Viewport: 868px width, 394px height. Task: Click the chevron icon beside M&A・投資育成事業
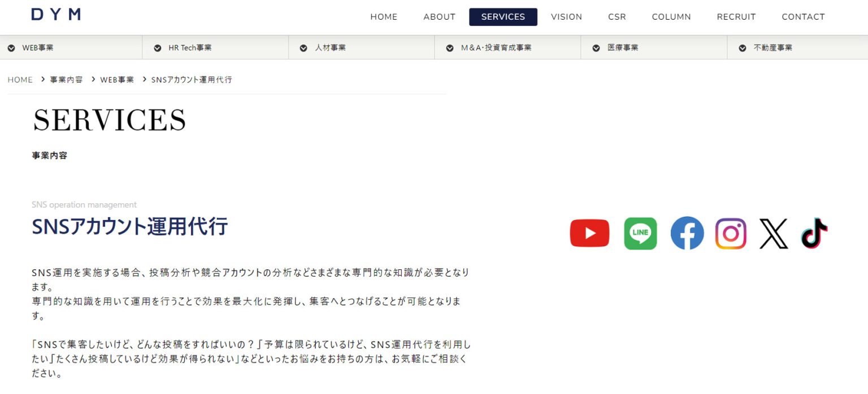click(450, 47)
